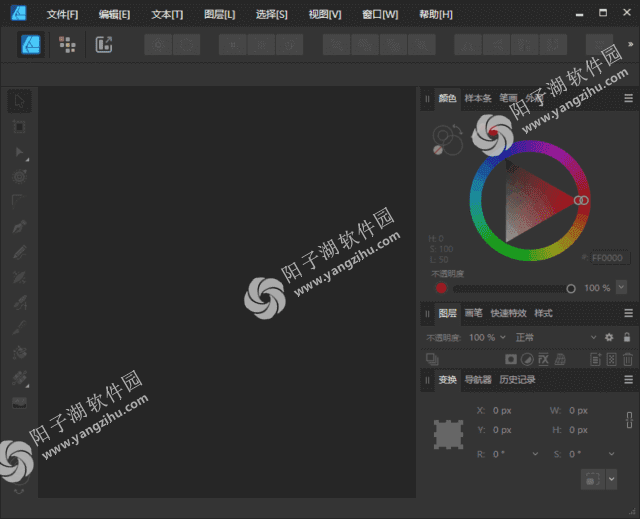Collapse the 变换 panel group handle

point(427,380)
